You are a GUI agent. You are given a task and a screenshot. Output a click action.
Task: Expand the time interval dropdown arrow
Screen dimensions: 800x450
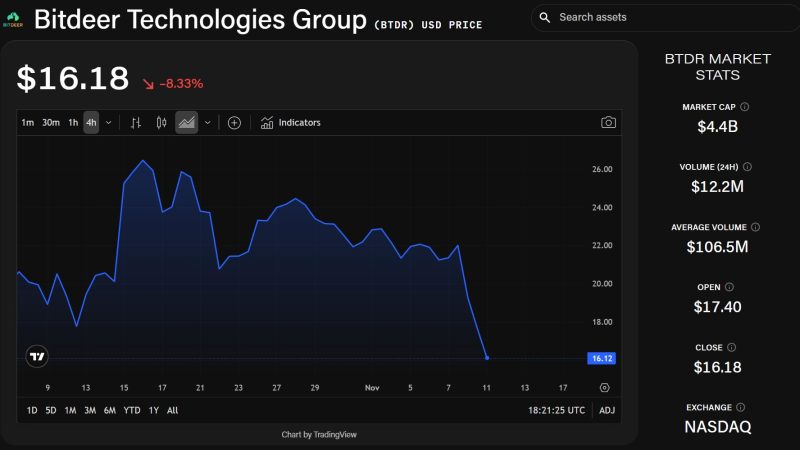108,123
